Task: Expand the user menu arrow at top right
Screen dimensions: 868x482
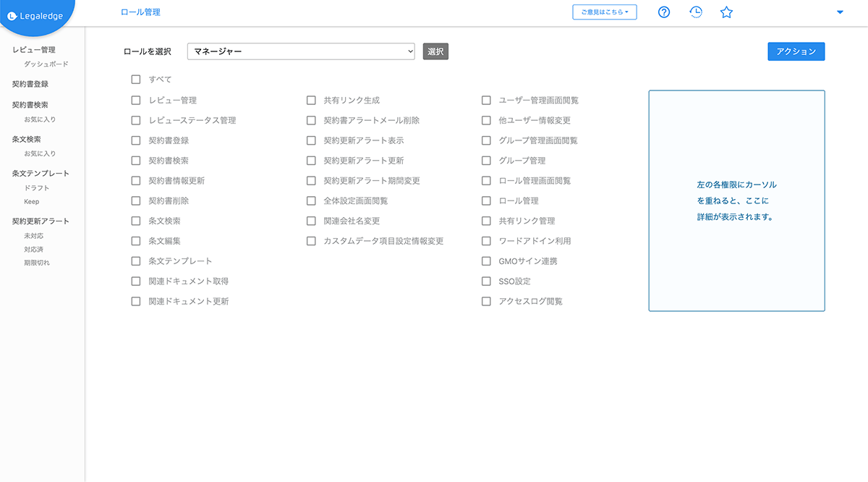Action: [840, 12]
